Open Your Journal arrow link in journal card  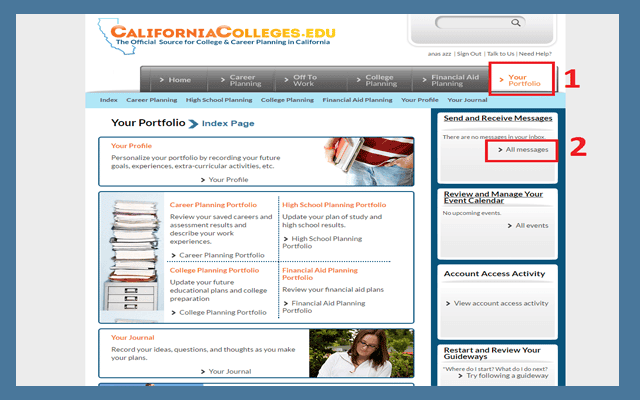226,371
